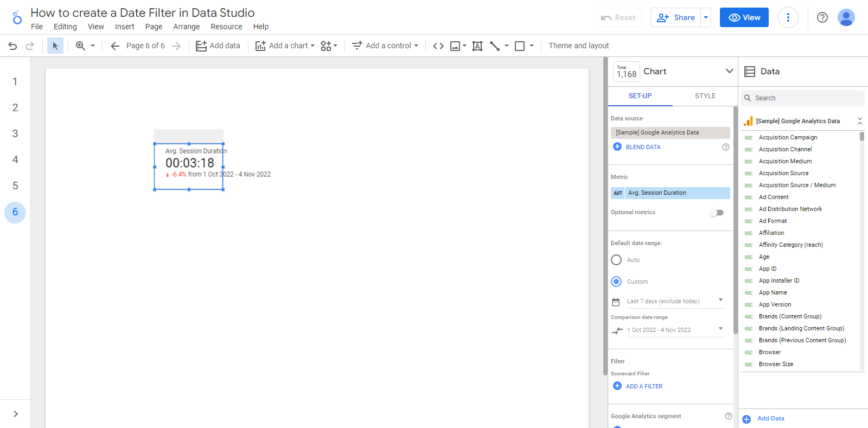Select the selection mode arrow tool
Viewport: 868px width, 428px height.
55,46
